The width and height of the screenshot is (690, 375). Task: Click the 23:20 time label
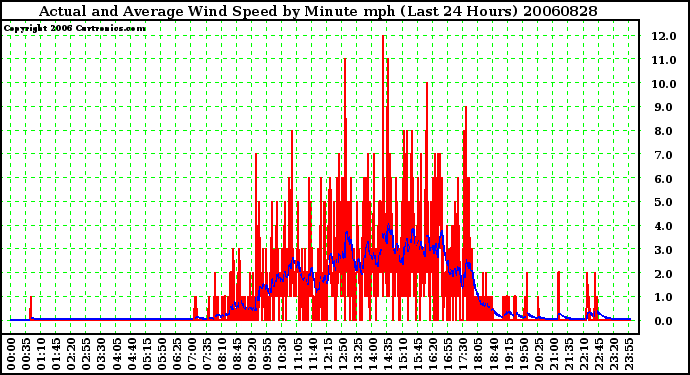(x=613, y=354)
